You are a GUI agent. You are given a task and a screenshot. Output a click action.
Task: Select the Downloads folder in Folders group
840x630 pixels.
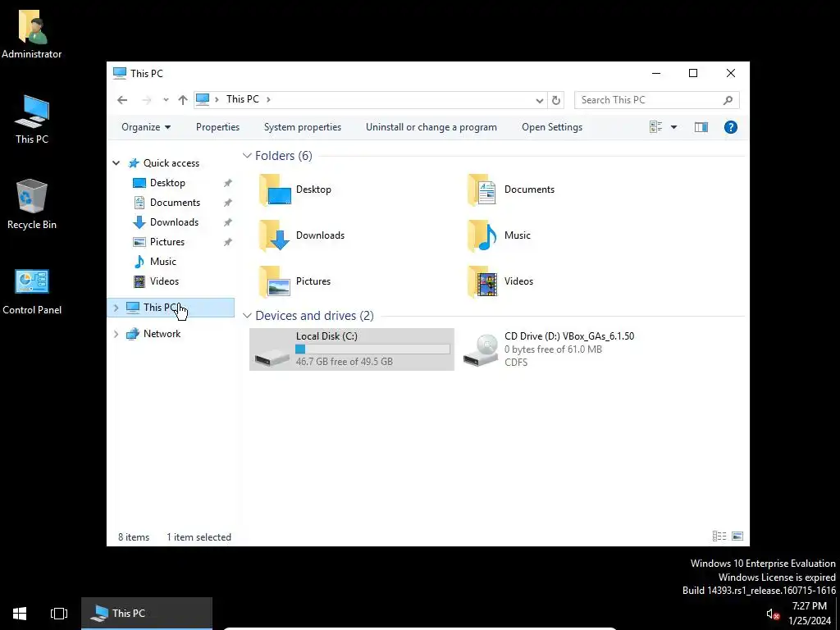[302, 235]
